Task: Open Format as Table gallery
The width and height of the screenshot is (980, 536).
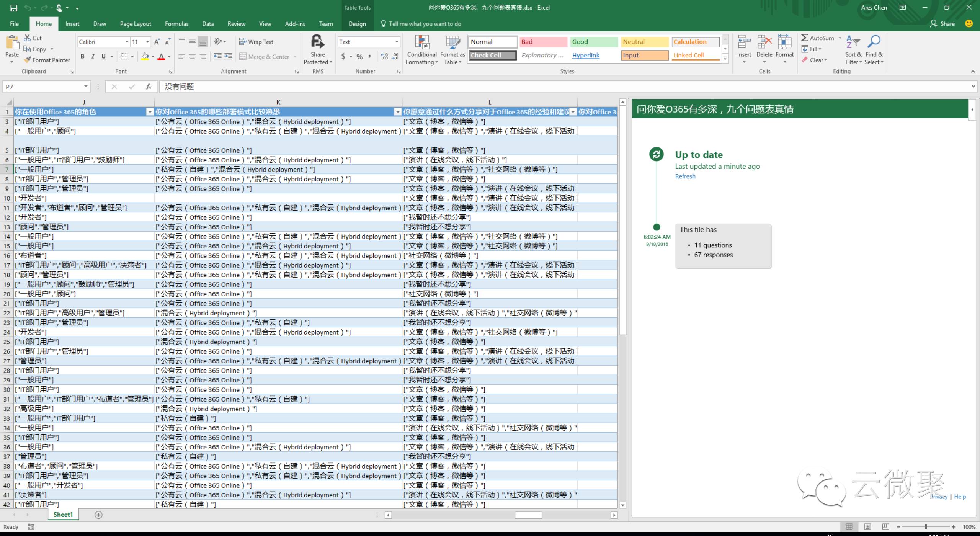Action: (452, 50)
